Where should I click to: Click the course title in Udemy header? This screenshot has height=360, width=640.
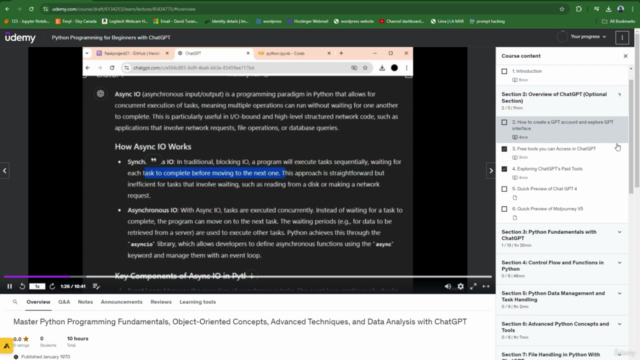pyautogui.click(x=111, y=38)
